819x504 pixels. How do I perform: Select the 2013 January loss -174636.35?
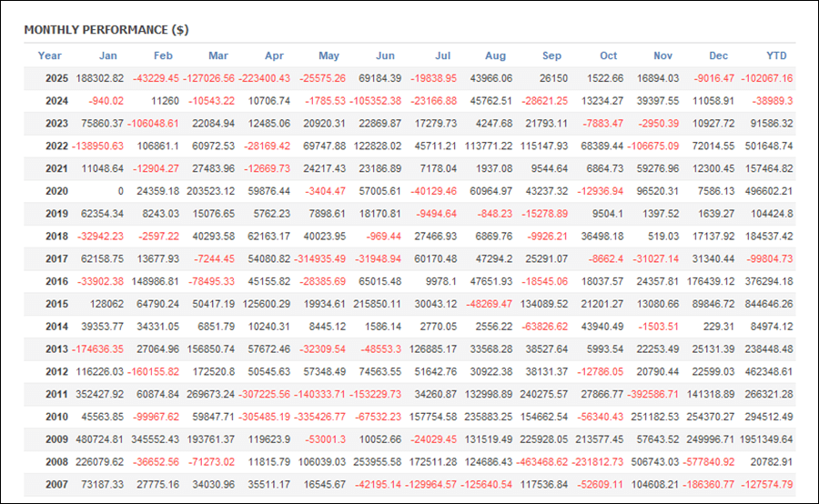[x=96, y=348]
